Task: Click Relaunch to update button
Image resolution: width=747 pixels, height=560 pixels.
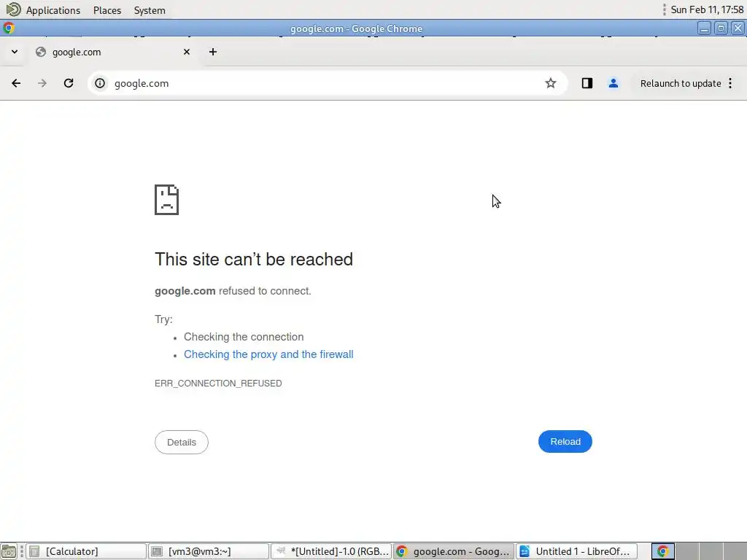Action: click(x=681, y=83)
